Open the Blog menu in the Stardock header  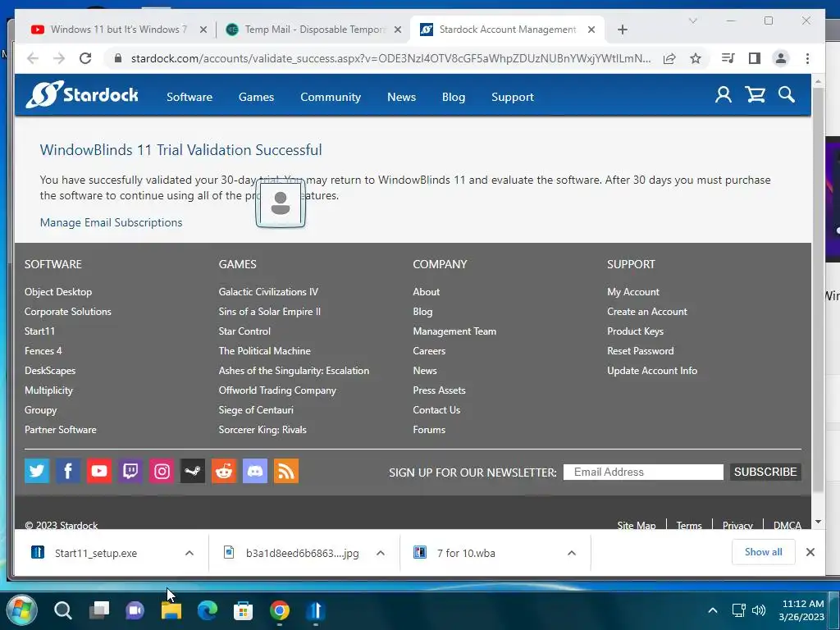coord(453,97)
